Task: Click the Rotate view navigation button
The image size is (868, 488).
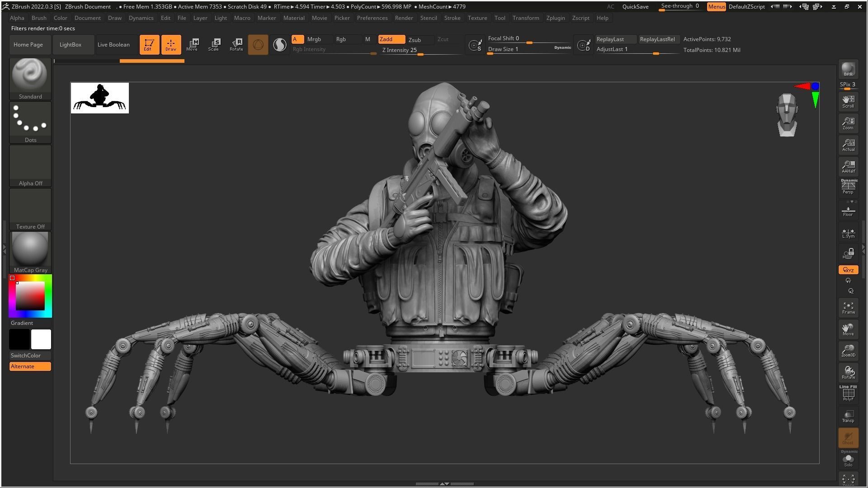Action: 848,373
